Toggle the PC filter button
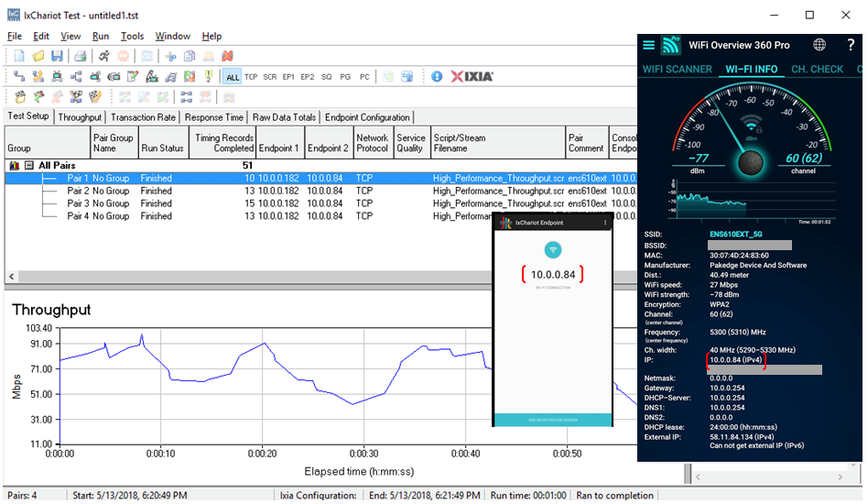Viewport: 868px width, 504px height. 364,77
